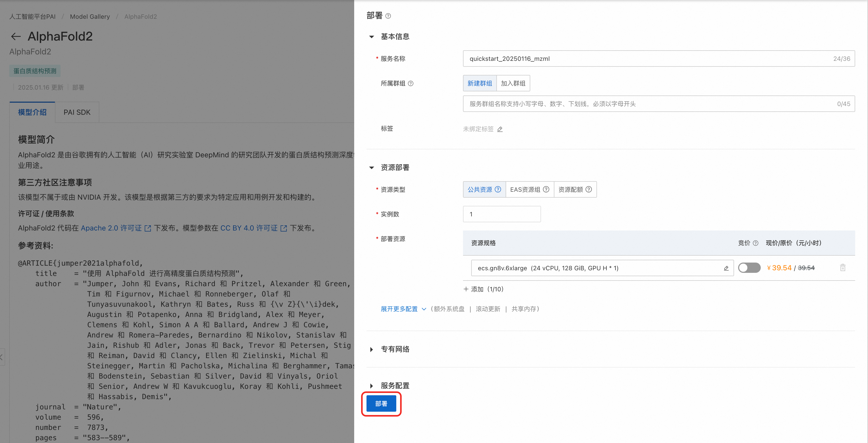The height and width of the screenshot is (443, 868).
Task: Click the help icon on EAS资源组 option
Action: point(546,189)
